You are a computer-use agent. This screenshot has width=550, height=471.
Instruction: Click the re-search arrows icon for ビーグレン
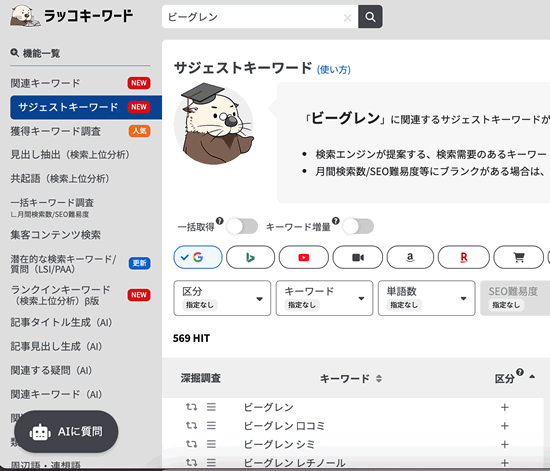click(192, 407)
